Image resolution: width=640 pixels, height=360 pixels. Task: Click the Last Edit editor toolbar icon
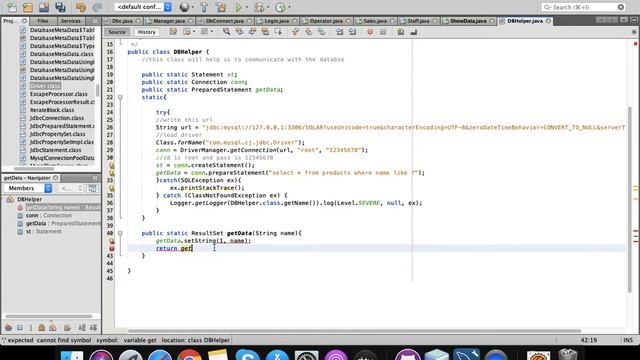coord(173,32)
